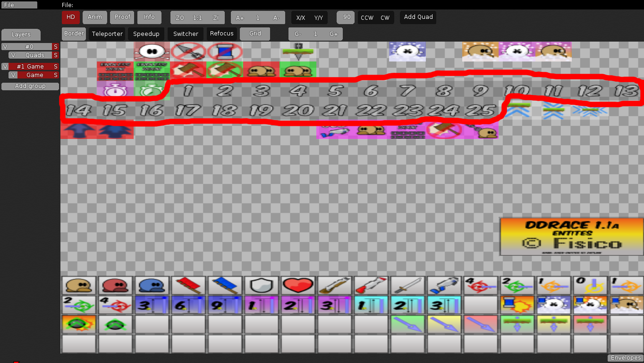Select the crossed-out blue spool tile

pyautogui.click(x=225, y=51)
